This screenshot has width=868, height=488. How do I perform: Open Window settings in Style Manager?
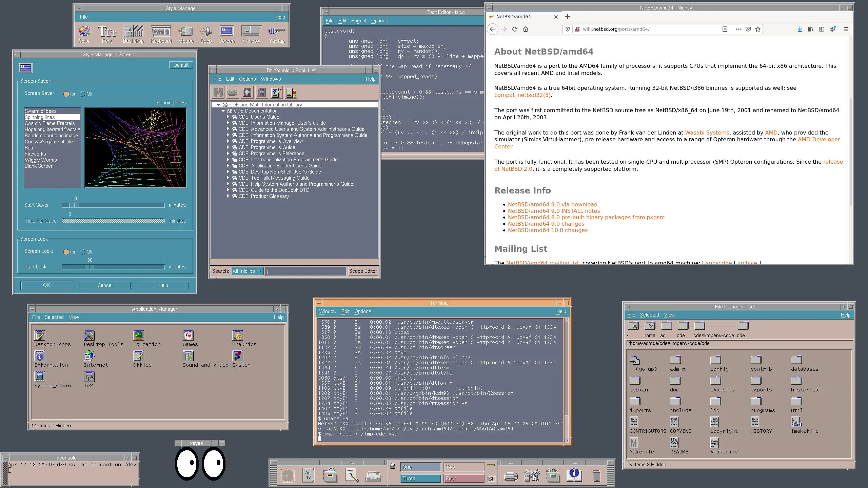click(x=252, y=34)
